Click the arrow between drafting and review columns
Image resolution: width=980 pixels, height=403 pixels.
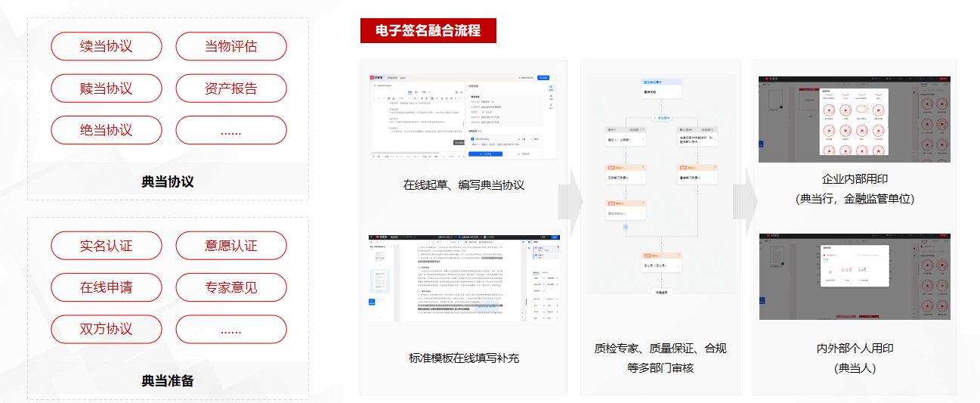click(x=573, y=202)
